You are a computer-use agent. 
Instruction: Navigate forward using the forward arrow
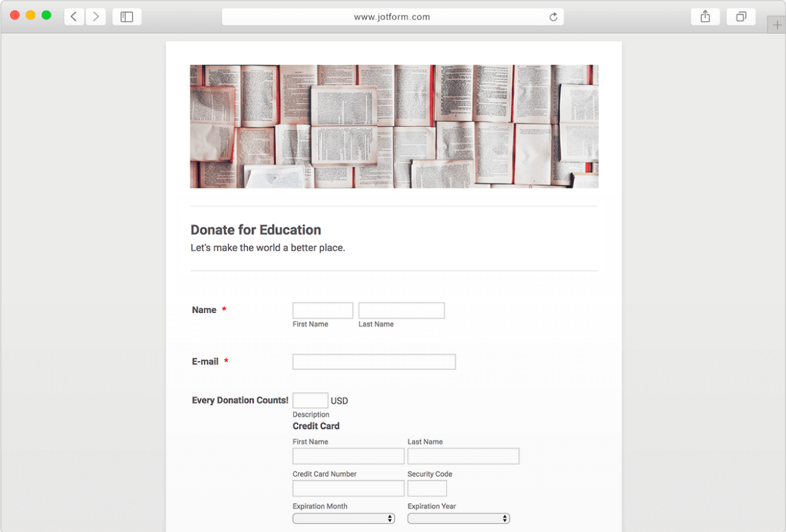pos(95,17)
